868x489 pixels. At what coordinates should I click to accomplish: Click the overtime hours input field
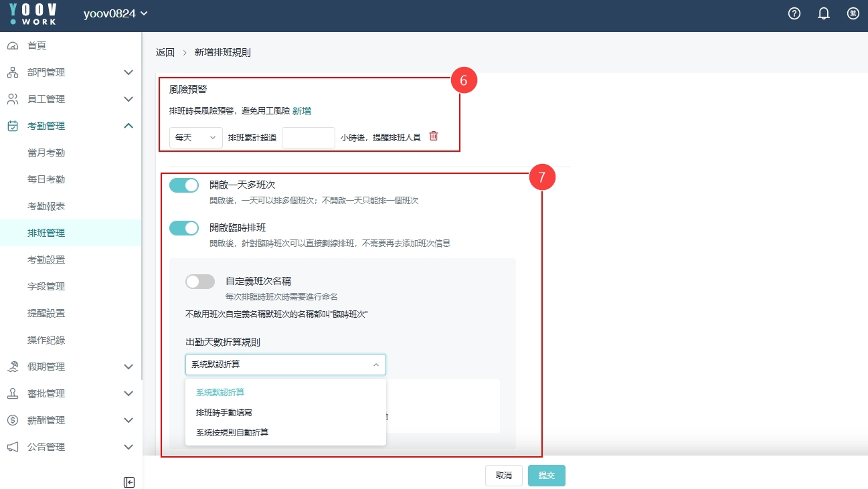tap(308, 137)
